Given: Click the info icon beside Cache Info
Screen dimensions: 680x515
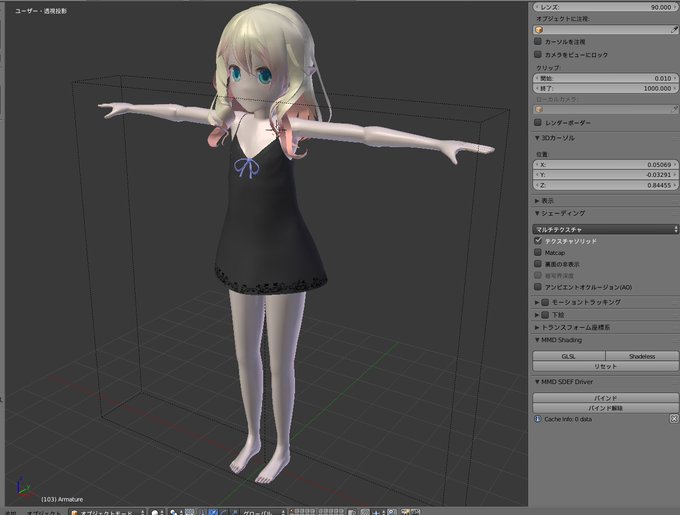Looking at the screenshot, I should [538, 419].
